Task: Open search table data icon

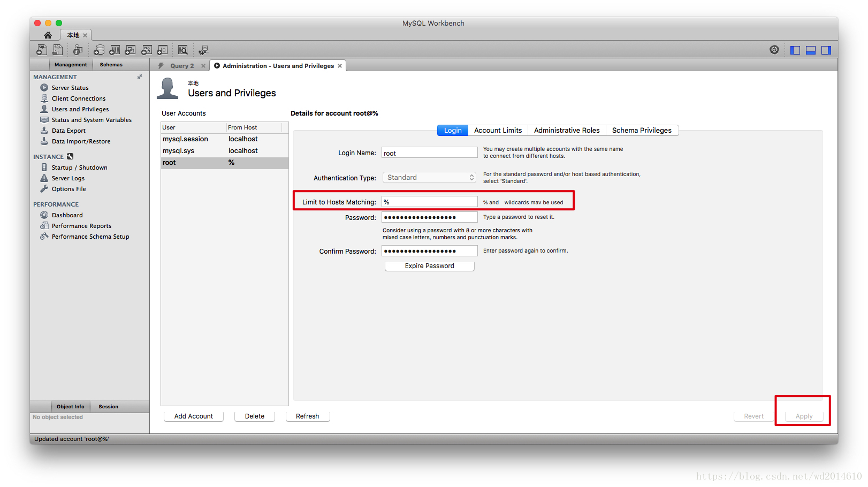Action: 183,50
